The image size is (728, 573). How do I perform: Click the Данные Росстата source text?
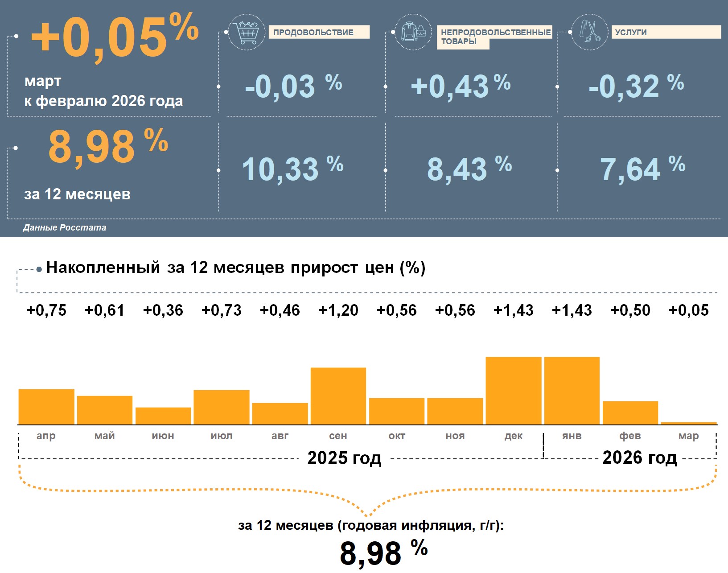[x=65, y=227]
